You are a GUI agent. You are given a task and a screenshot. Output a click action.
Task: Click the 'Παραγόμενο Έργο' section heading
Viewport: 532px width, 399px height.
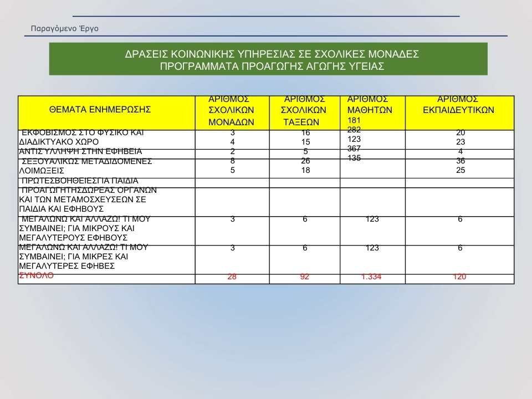[x=65, y=28]
